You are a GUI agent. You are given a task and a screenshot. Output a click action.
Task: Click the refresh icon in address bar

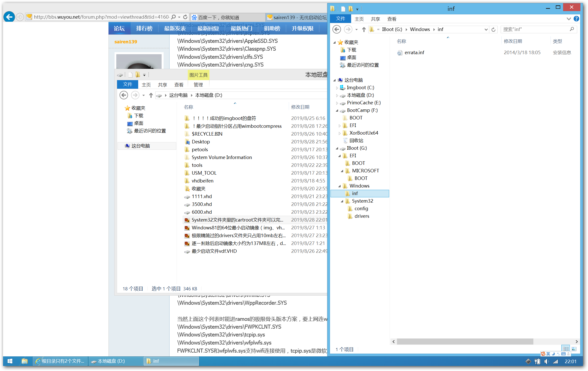tap(493, 29)
